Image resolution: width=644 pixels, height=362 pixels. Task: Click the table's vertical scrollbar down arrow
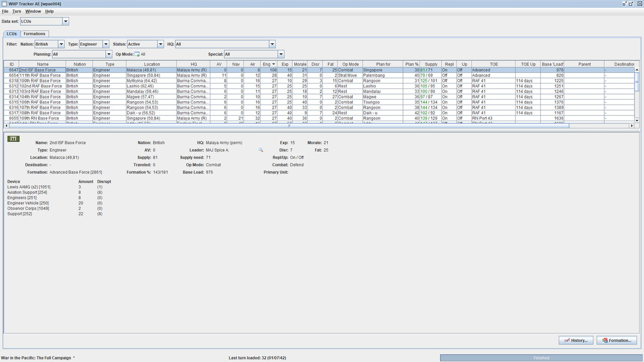coord(637,121)
